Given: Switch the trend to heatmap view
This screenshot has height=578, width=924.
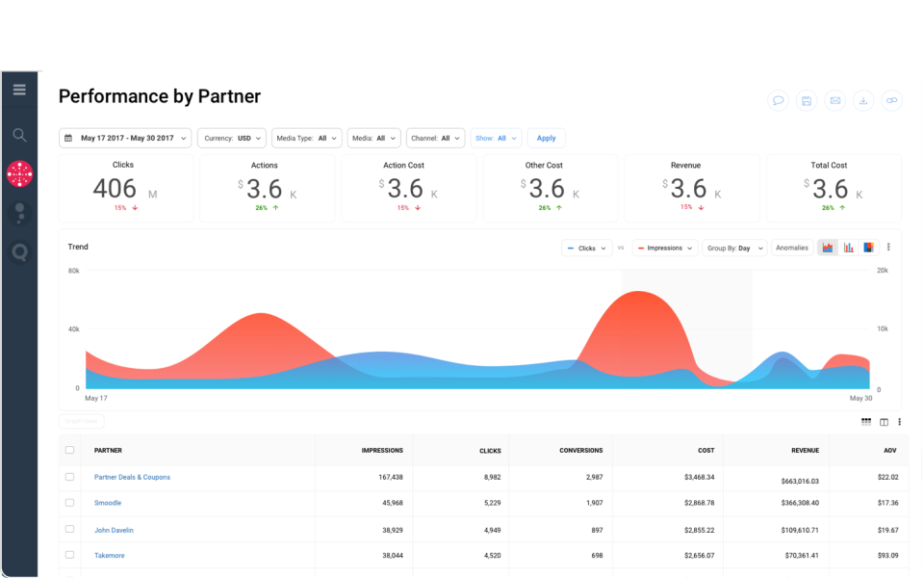Looking at the screenshot, I should 869,248.
